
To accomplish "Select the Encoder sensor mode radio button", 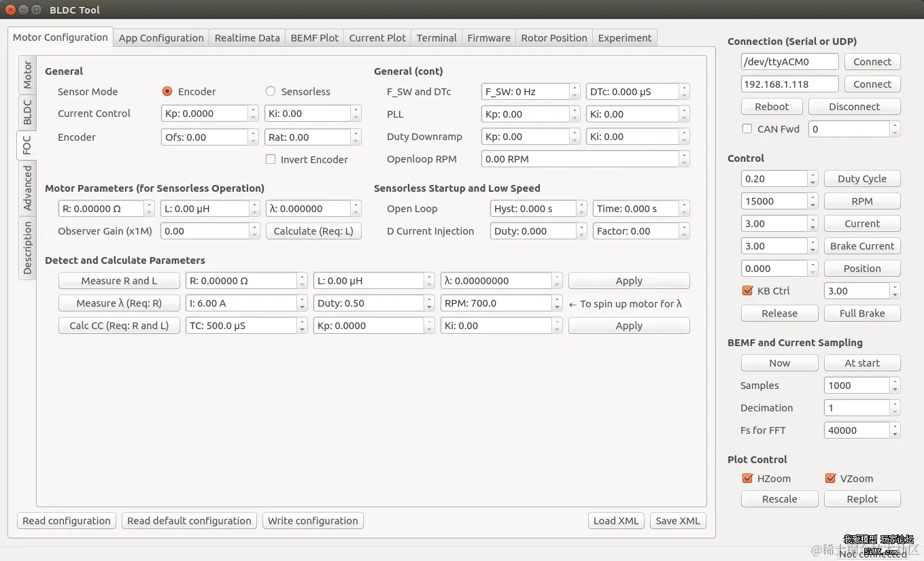I will click(x=167, y=91).
